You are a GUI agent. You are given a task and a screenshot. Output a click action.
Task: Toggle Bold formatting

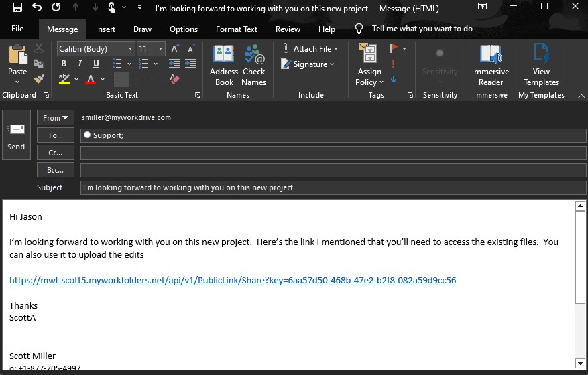(x=64, y=64)
